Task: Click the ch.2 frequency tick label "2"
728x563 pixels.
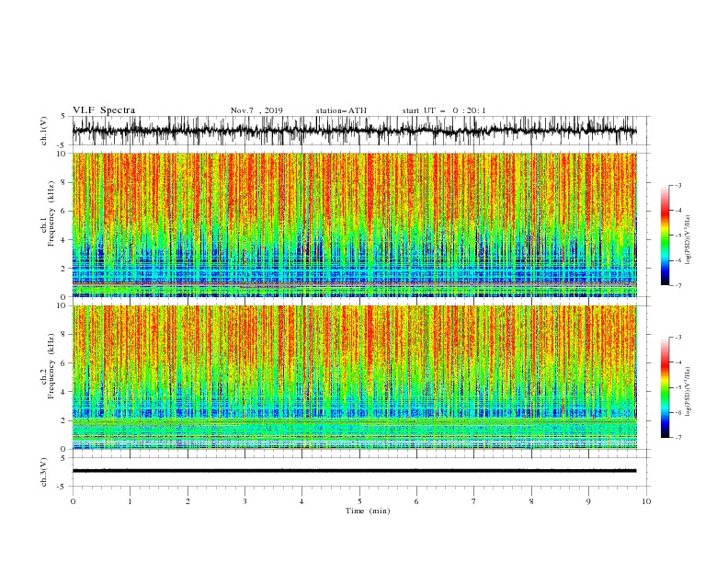Action: [x=63, y=420]
